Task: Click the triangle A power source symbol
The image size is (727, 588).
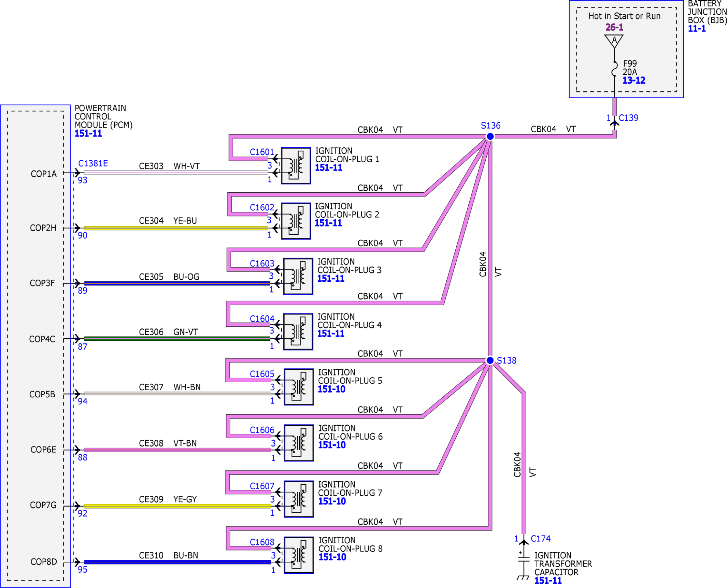Action: (614, 41)
